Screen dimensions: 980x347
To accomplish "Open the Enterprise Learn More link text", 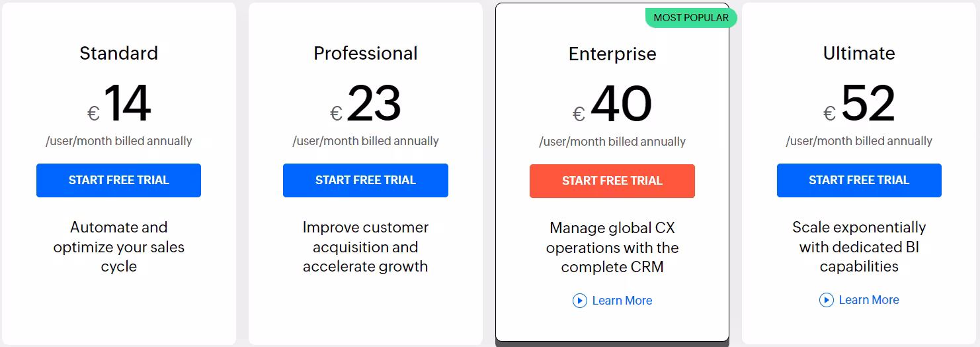I will 622,301.
